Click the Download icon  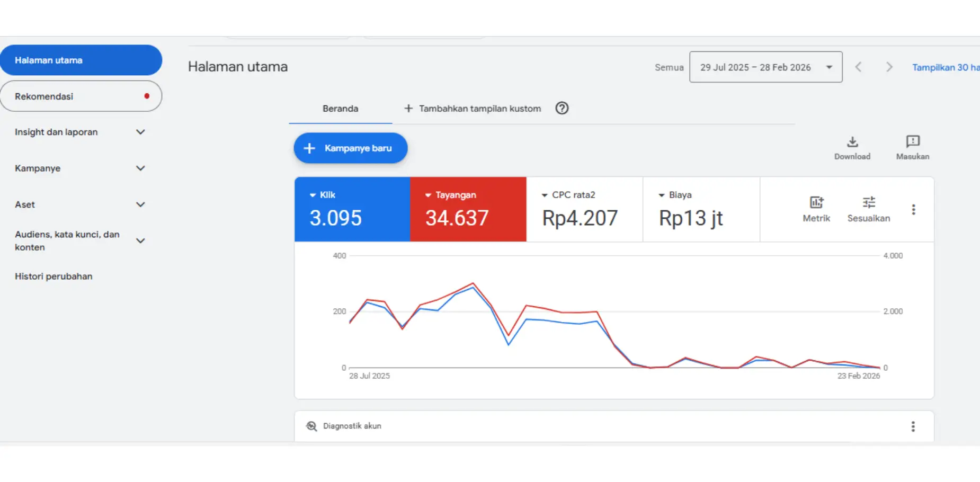coord(852,142)
